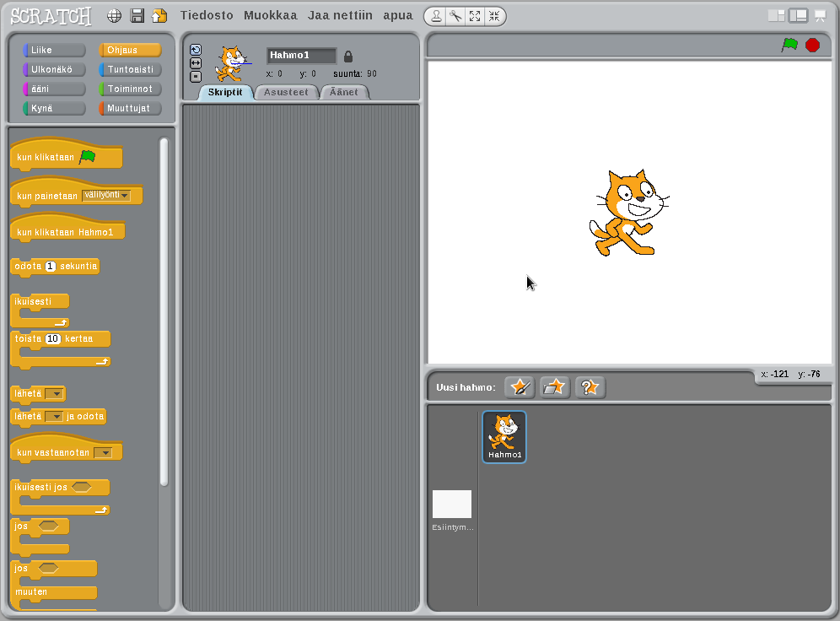Click the green flag start button
The height and width of the screenshot is (621, 840).
[789, 45]
